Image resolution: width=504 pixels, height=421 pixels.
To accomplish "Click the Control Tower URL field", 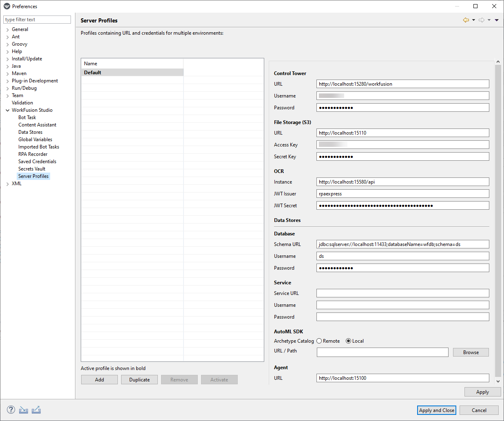I will pos(403,84).
